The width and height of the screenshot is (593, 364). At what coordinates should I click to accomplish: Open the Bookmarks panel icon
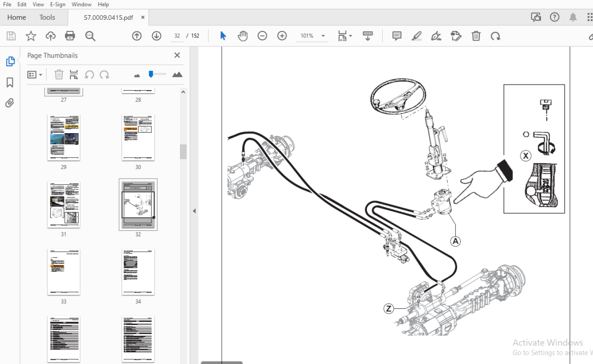tap(10, 83)
